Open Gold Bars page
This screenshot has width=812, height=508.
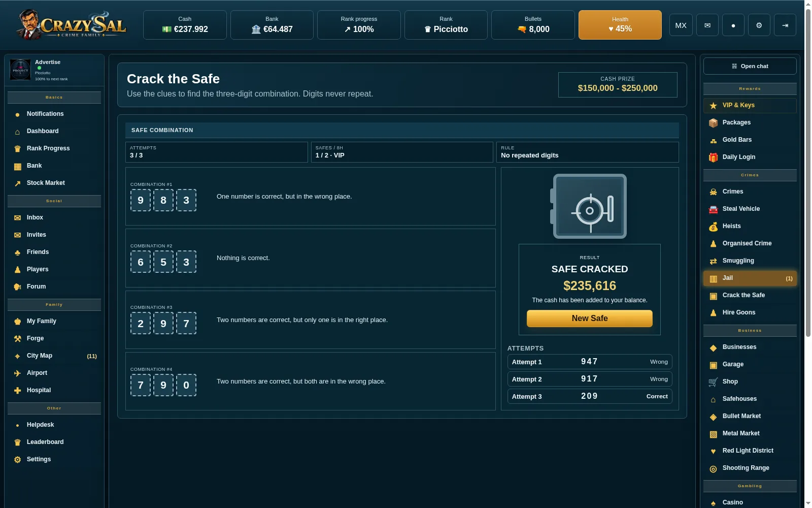pos(750,140)
